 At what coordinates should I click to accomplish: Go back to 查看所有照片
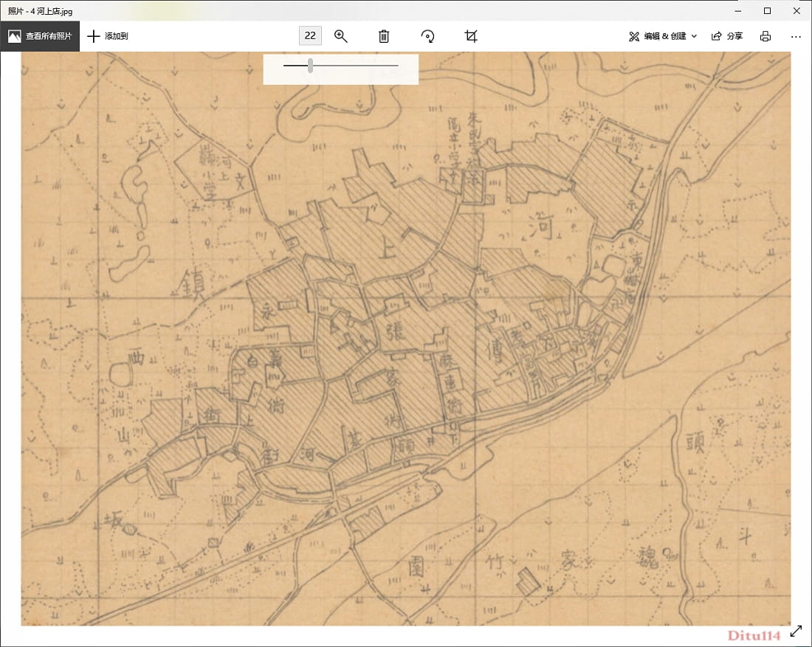40,36
